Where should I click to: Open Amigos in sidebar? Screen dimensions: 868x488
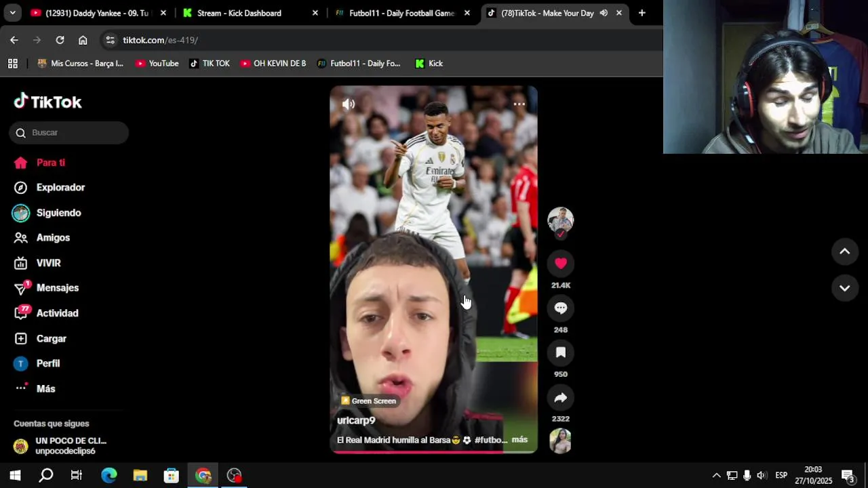click(42, 238)
